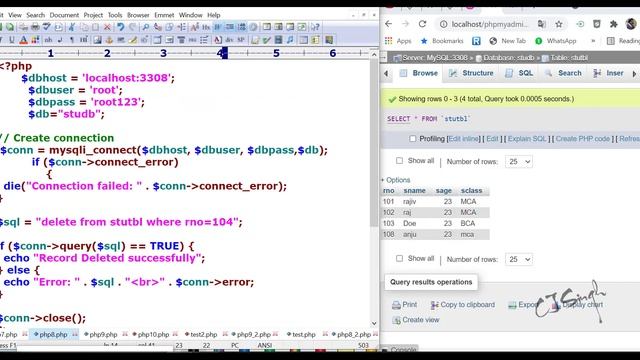The width and height of the screenshot is (640, 360).
Task: Click the site information icon in address bar
Action: coord(443,24)
